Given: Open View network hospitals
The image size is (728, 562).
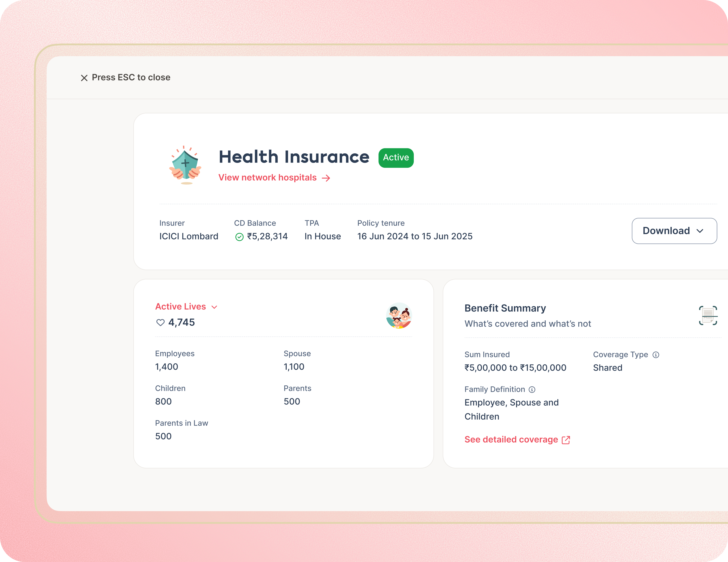Looking at the screenshot, I should click(267, 177).
